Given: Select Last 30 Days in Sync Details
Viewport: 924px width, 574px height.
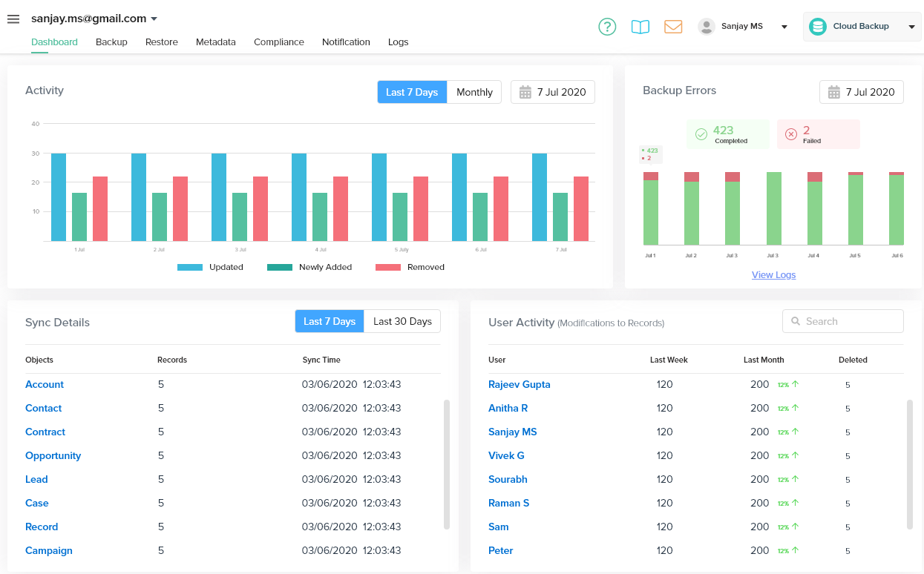Looking at the screenshot, I should 402,321.
